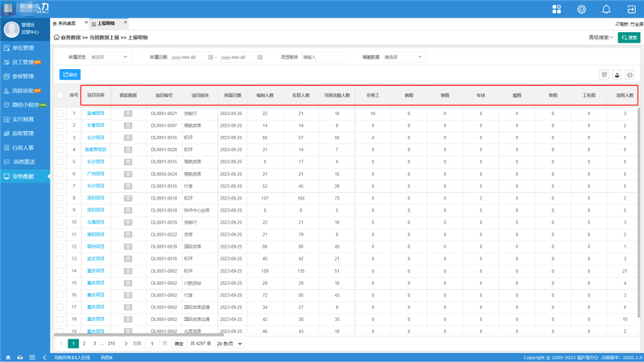Open calendar picker for start date field
Viewport: 644px width, 362px height.
click(210, 57)
